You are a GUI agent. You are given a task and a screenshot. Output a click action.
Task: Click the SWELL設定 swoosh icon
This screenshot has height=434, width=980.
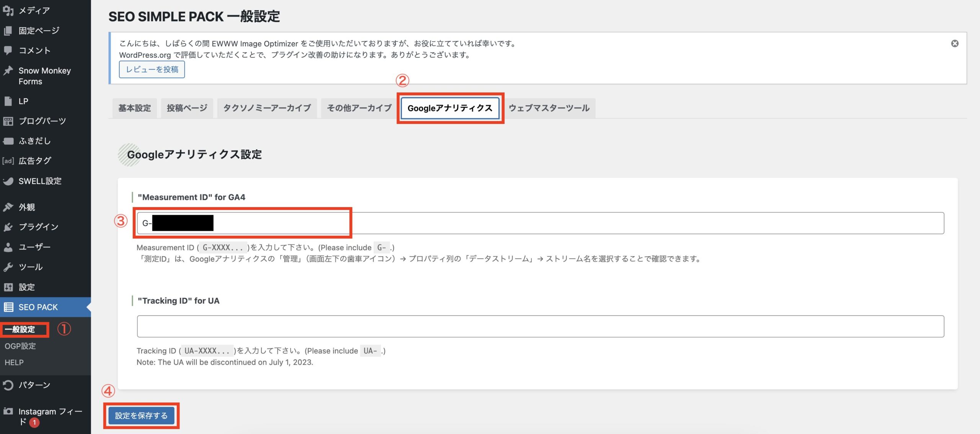[8, 181]
